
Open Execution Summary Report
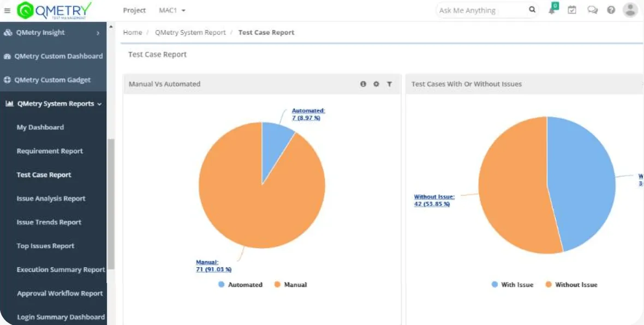61,269
